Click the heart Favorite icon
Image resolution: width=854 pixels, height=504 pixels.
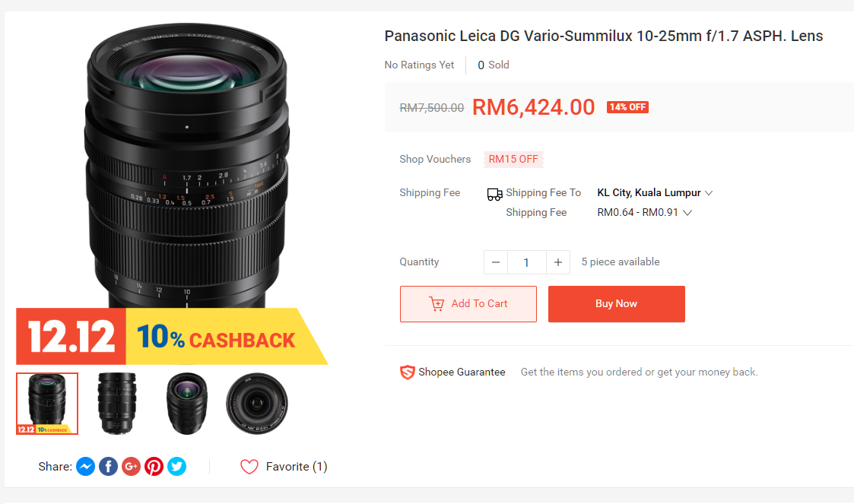point(249,467)
